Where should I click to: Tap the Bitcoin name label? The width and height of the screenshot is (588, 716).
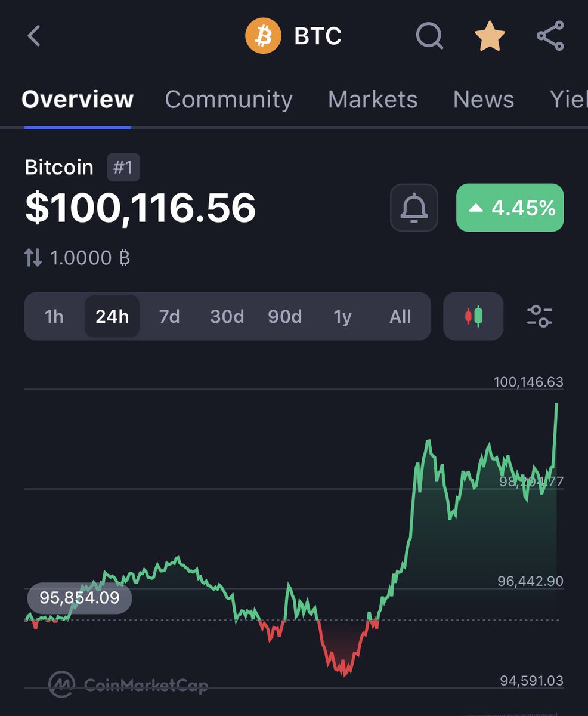pos(59,168)
